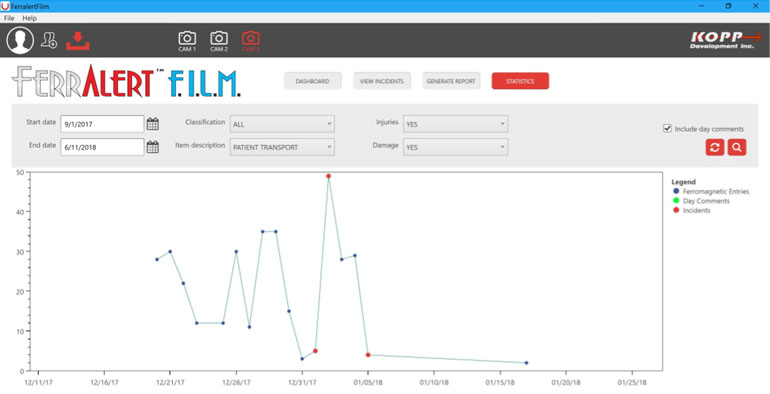This screenshot has height=394, width=770.
Task: Click the Incidents legend item
Action: (691, 210)
